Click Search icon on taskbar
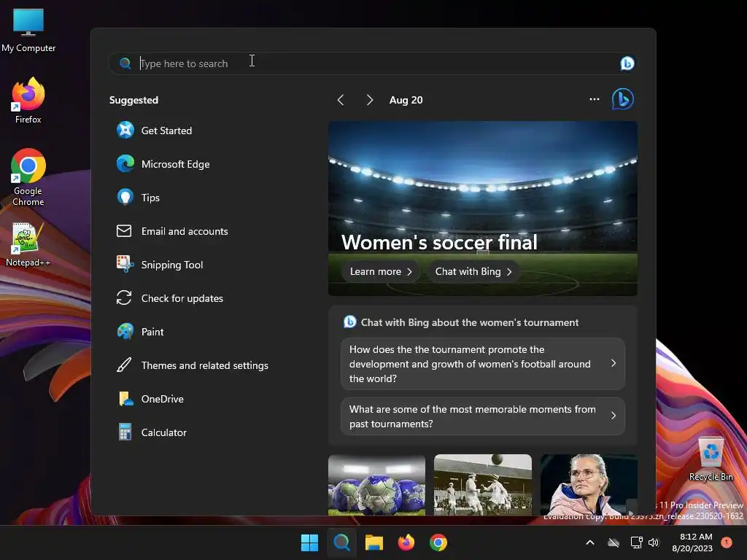The width and height of the screenshot is (747, 560). (x=341, y=542)
